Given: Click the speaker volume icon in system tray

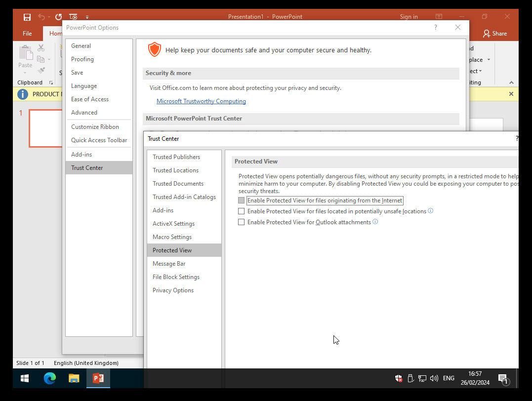Looking at the screenshot, I should click(434, 378).
